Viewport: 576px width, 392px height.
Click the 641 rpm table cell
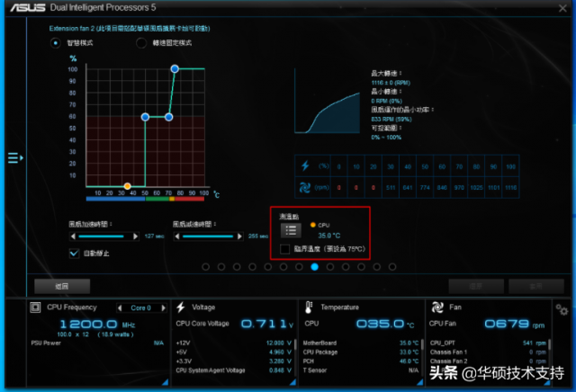click(x=408, y=188)
